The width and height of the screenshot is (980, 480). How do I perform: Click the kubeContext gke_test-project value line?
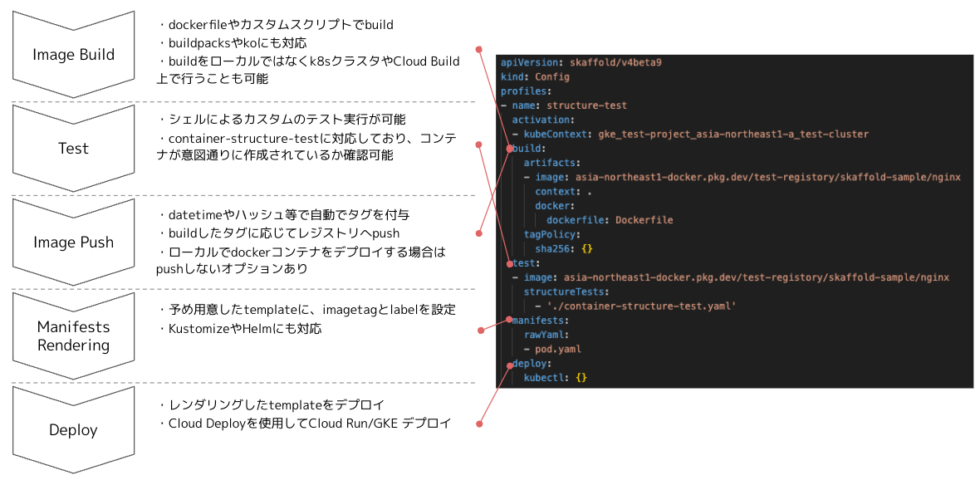(x=690, y=135)
